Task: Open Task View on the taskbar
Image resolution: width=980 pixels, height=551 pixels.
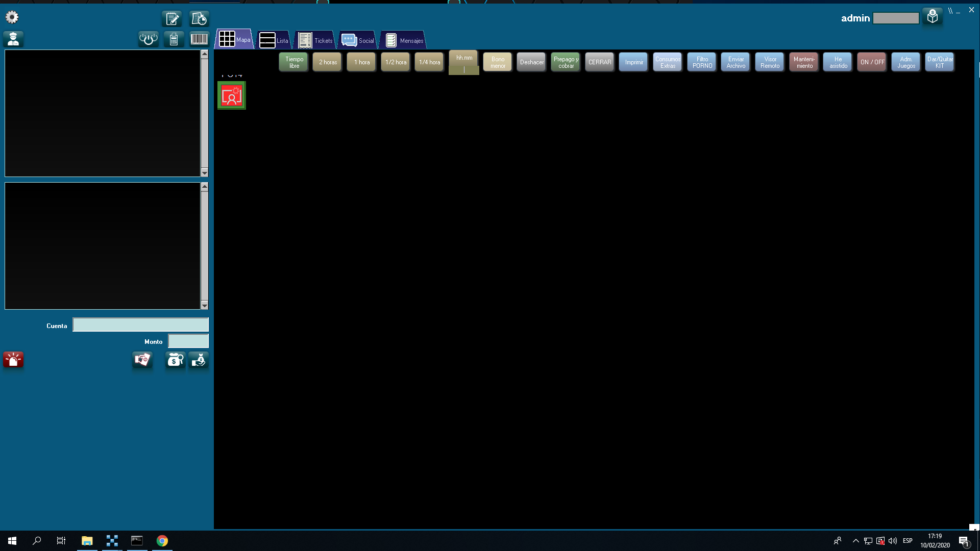Action: click(x=61, y=541)
